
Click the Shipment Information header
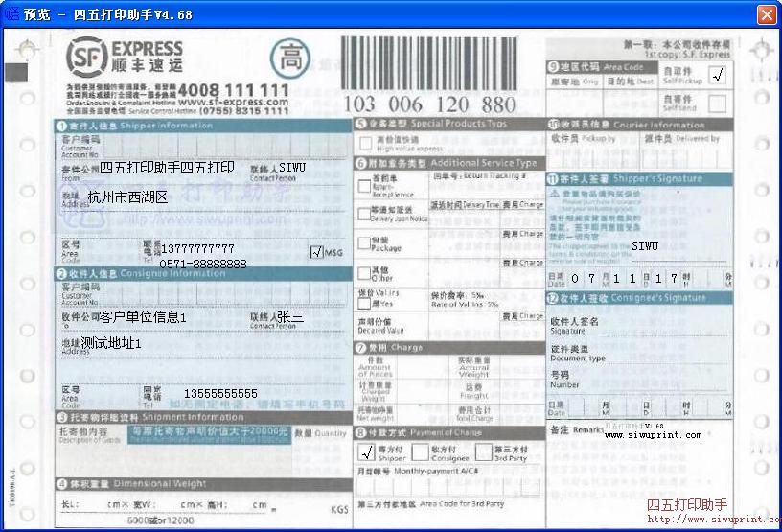[x=203, y=417]
